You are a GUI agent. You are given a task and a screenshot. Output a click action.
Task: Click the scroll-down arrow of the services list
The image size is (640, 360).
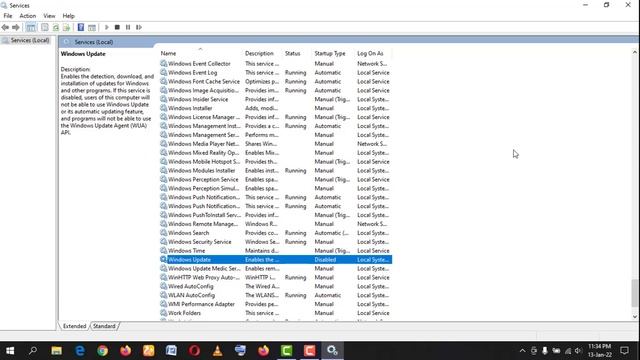tap(635, 316)
